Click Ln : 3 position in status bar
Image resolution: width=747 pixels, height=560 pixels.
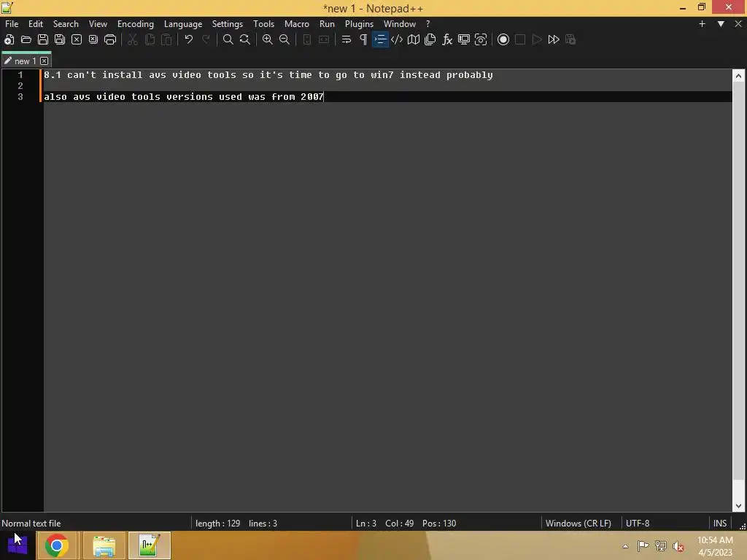click(x=366, y=524)
